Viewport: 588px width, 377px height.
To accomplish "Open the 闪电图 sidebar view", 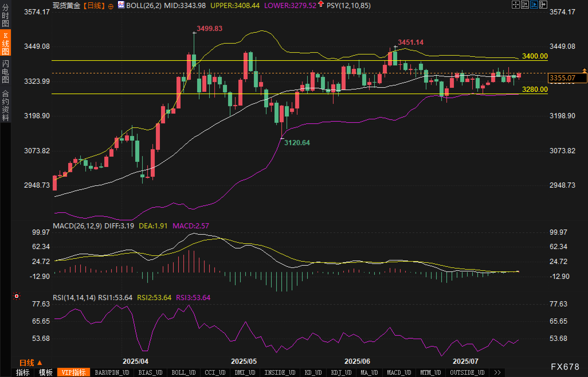I will [x=5, y=72].
